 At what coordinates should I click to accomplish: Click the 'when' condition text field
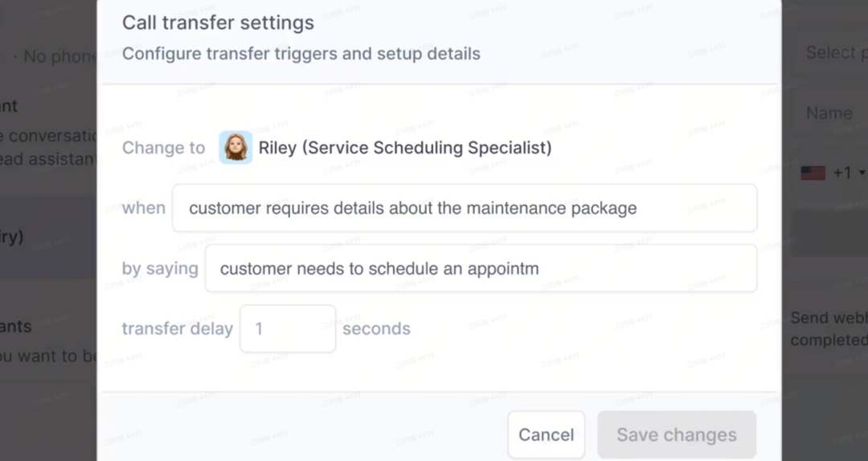click(465, 208)
